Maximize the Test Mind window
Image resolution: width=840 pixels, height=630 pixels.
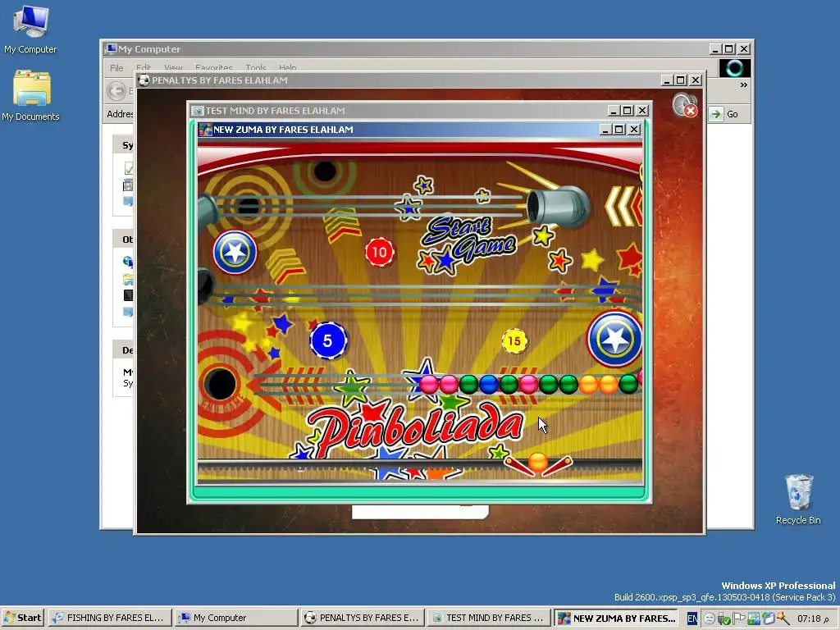[x=628, y=111]
